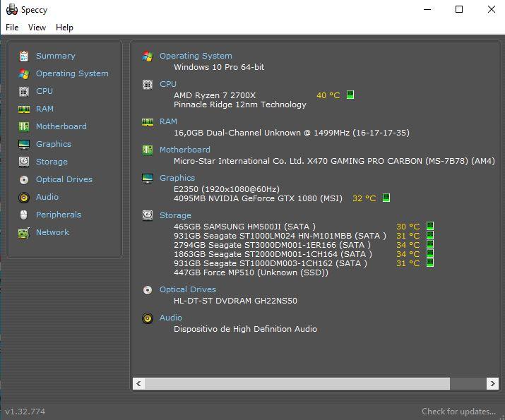Screen dimensions: 505x420
Task: Click the version number v1.32.774
Action: click(x=25, y=412)
